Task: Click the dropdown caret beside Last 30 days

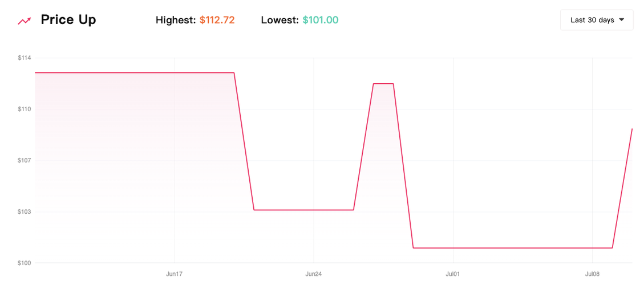Action: [x=621, y=20]
